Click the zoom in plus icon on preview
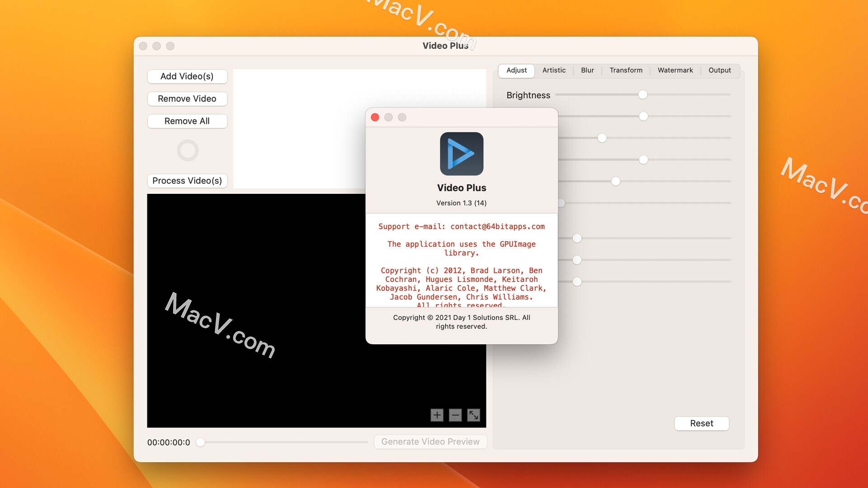Screen dimensions: 868x488 point(437,415)
